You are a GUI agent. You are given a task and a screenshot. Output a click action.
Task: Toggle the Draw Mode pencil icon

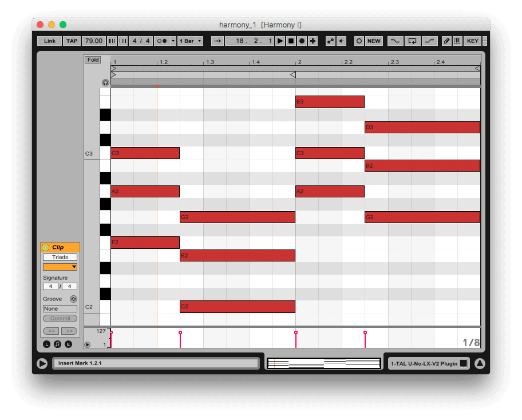tap(447, 41)
